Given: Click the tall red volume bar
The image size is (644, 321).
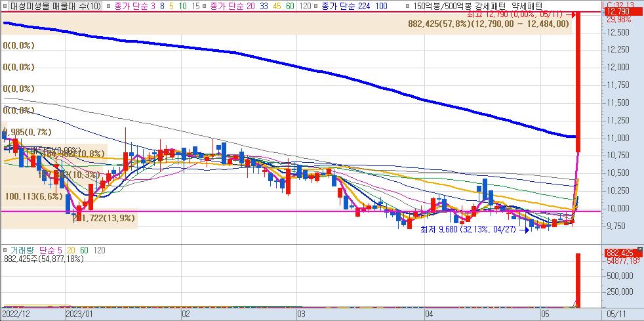Looking at the screenshot, I should (x=578, y=280).
